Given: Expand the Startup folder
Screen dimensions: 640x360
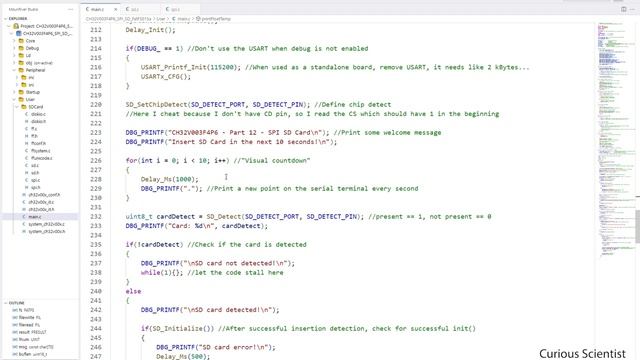Looking at the screenshot, I should (14, 92).
